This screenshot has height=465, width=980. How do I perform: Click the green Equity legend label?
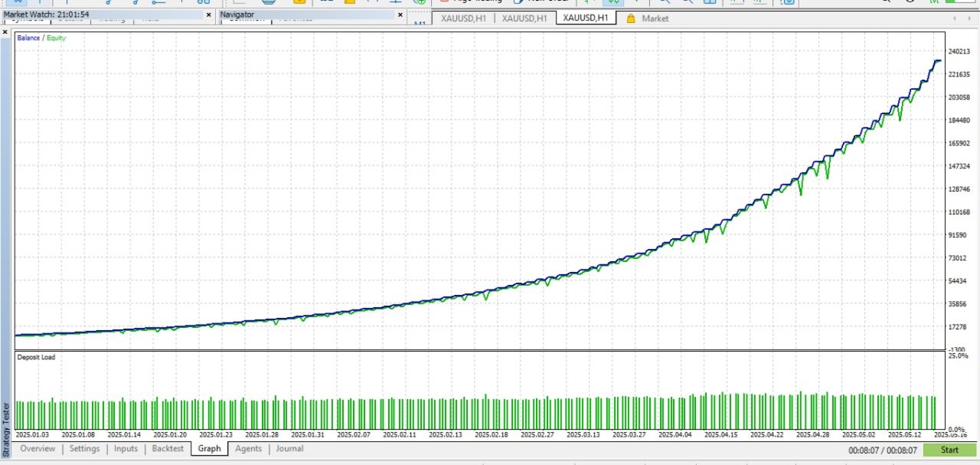[56, 38]
